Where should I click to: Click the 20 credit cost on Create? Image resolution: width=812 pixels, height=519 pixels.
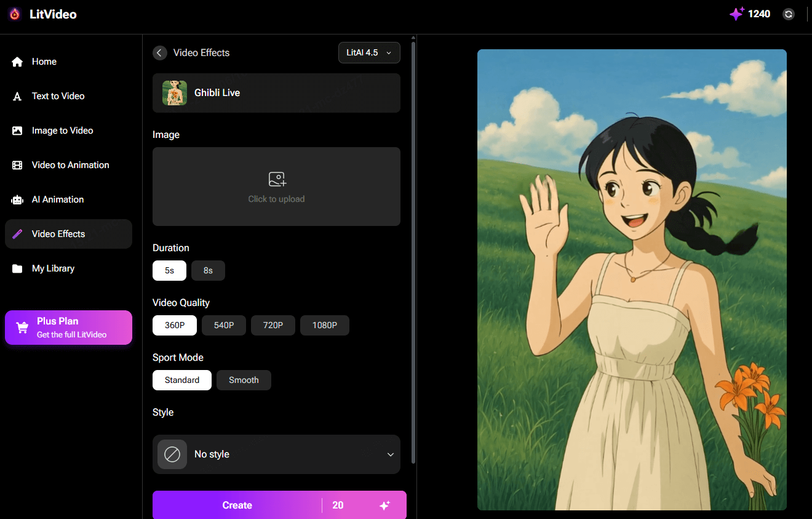point(338,505)
